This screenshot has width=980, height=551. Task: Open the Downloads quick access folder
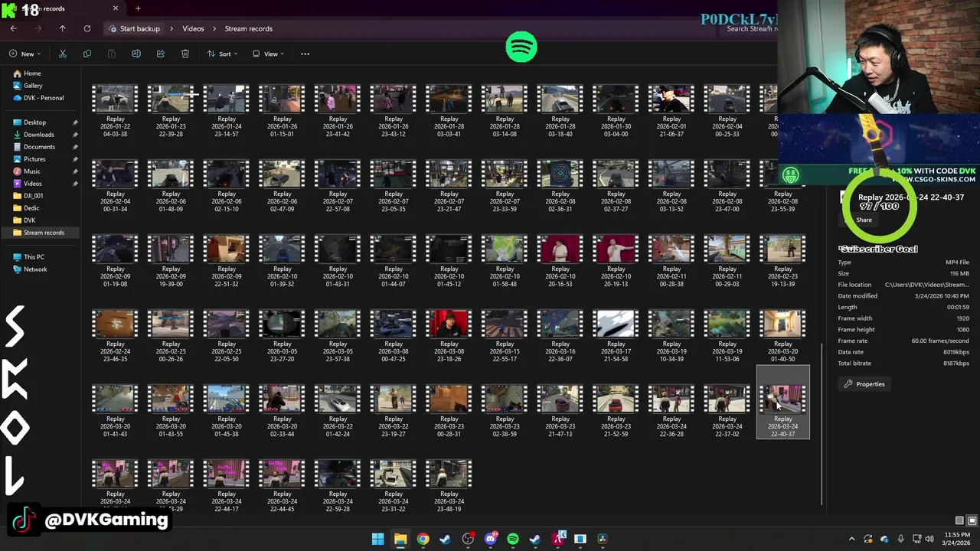click(x=38, y=135)
